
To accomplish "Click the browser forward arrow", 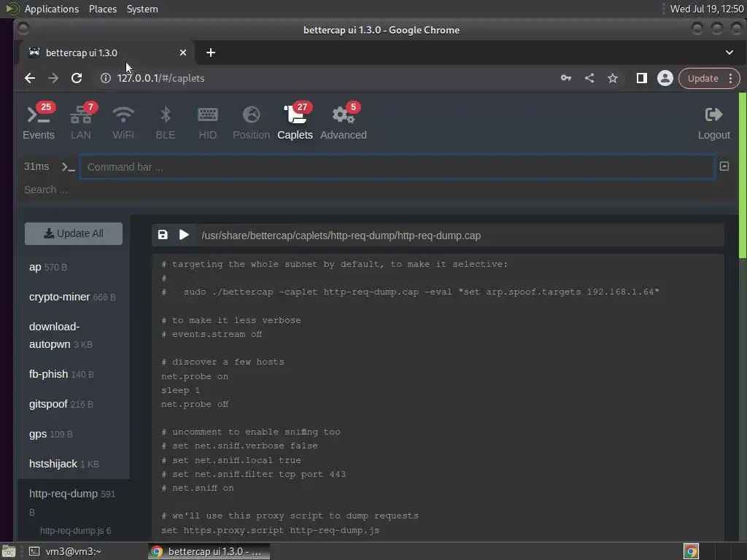I will 53,78.
